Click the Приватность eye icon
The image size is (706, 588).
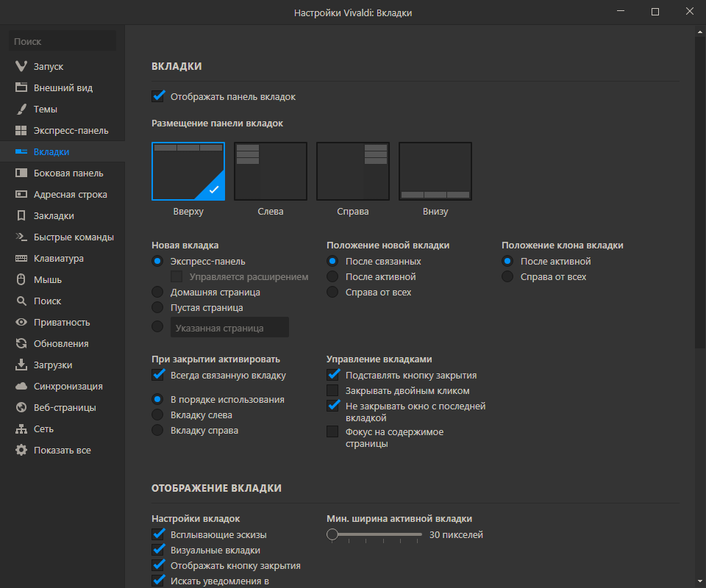tap(21, 322)
